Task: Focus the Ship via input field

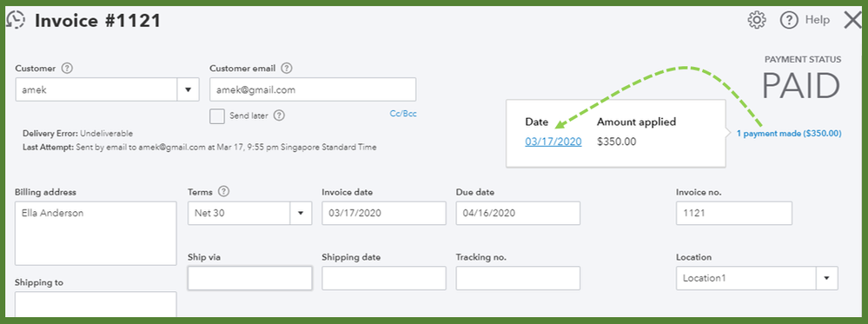Action: [x=249, y=278]
